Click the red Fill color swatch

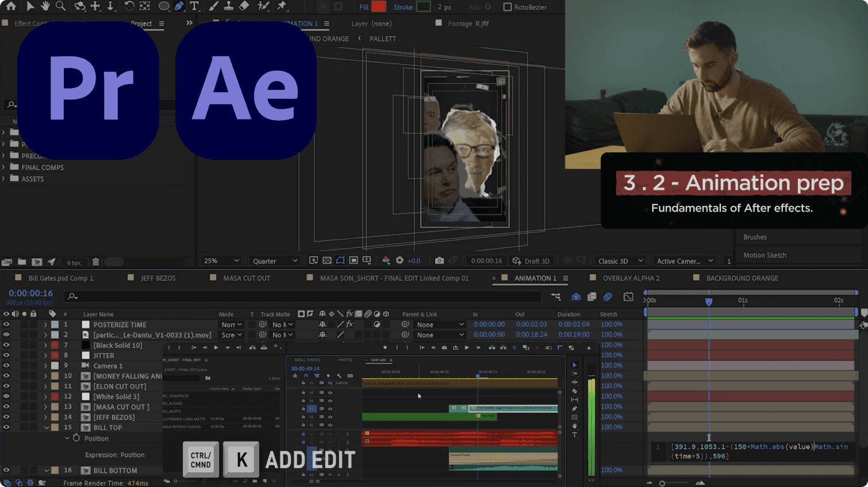(x=379, y=7)
